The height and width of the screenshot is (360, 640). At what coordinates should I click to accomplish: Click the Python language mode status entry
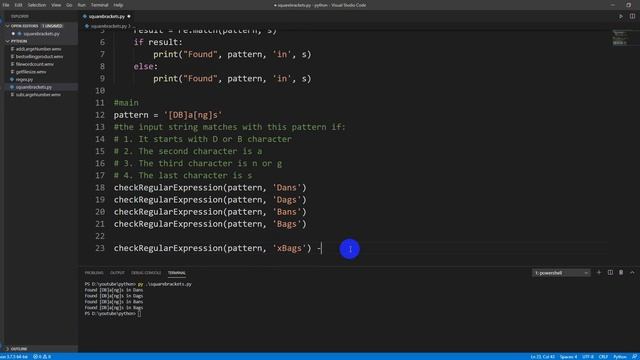pos(620,357)
